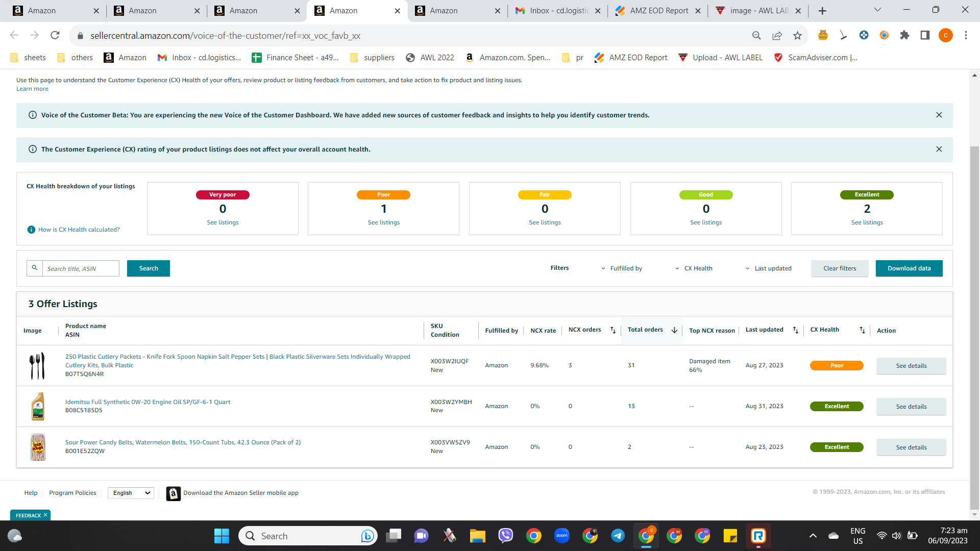Dismiss the Voice of the Customer Beta banner
This screenshot has height=551, width=980.
tap(939, 115)
